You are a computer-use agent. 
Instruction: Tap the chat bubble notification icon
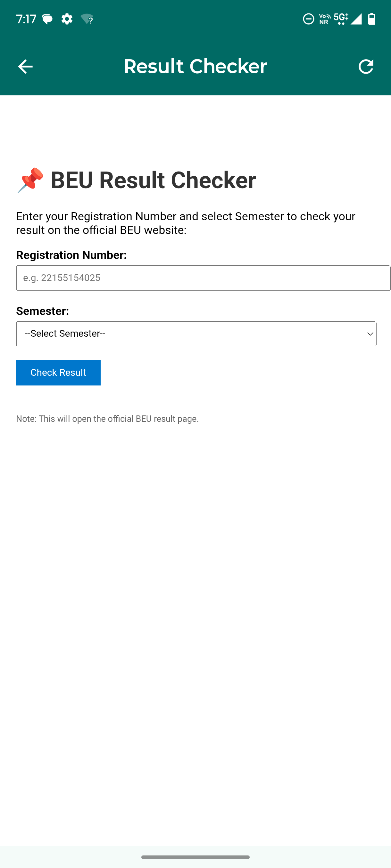coord(47,19)
